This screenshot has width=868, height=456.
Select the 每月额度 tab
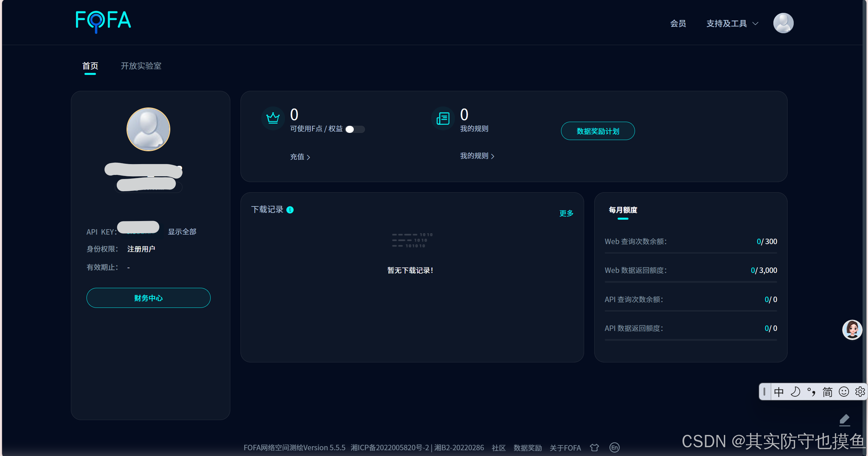point(623,210)
